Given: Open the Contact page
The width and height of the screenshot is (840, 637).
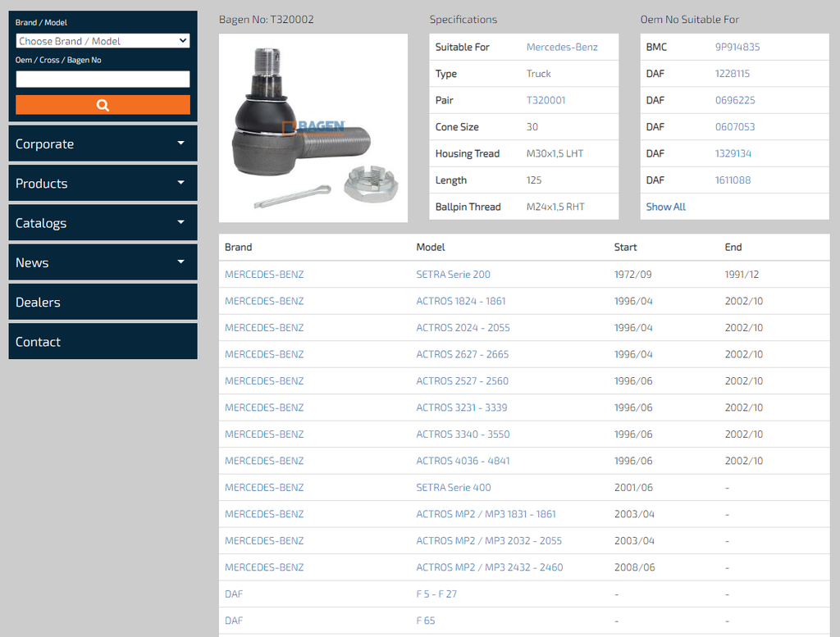Looking at the screenshot, I should (103, 342).
